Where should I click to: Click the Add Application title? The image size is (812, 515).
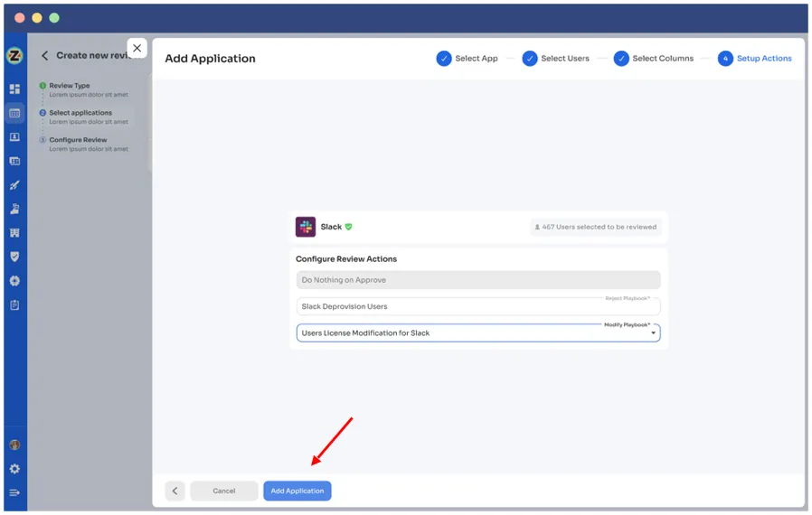click(210, 59)
